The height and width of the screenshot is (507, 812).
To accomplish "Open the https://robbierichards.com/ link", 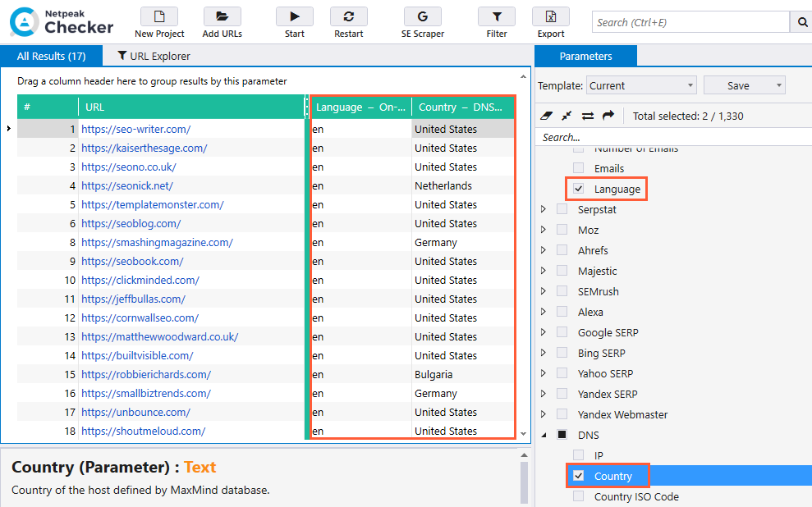I will [x=146, y=374].
